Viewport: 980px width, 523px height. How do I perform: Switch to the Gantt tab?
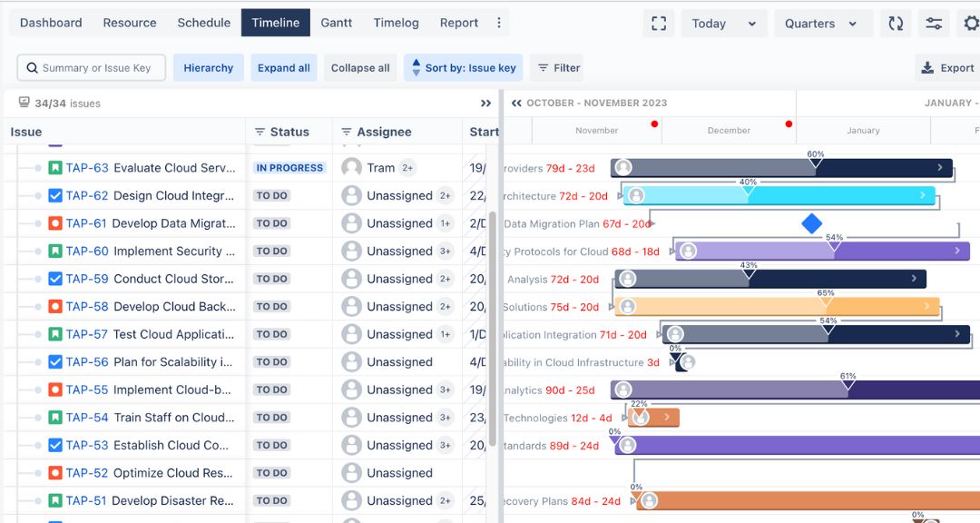pyautogui.click(x=336, y=23)
